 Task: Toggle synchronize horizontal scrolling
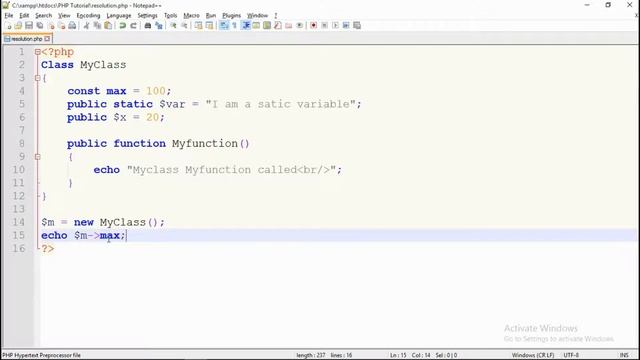click(x=209, y=25)
